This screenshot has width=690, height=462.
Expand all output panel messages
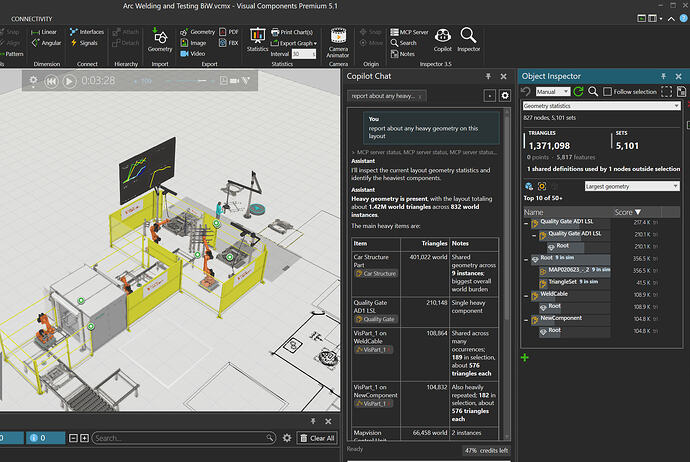pyautogui.click(x=84, y=438)
